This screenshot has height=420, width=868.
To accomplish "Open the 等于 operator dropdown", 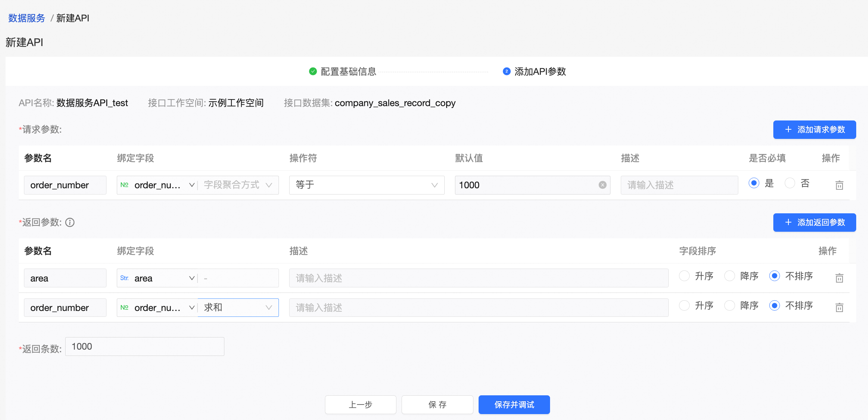I will 367,185.
